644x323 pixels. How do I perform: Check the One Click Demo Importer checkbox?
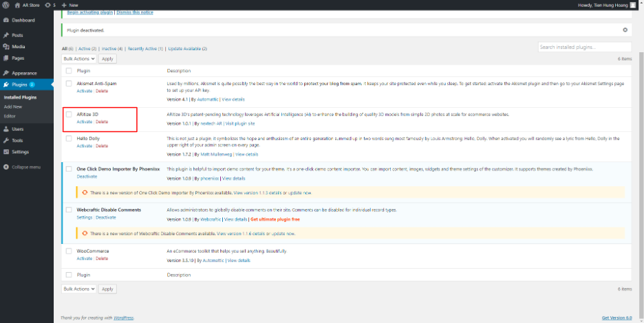(69, 168)
